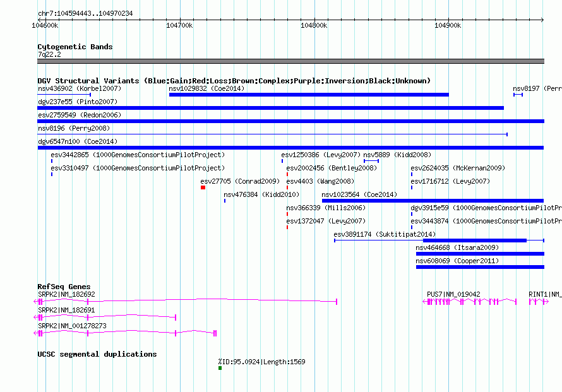Click the esv2759549 (Redon2006) variant bar

point(290,121)
